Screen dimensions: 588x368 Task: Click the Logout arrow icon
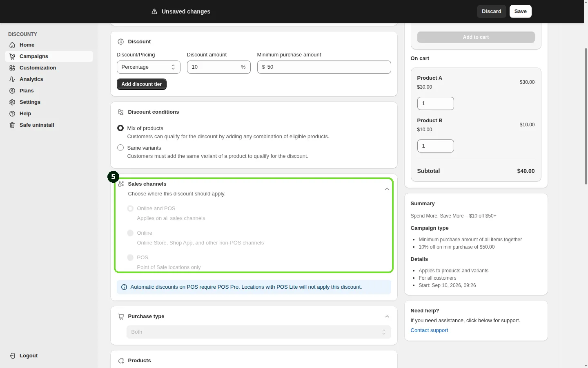12,356
